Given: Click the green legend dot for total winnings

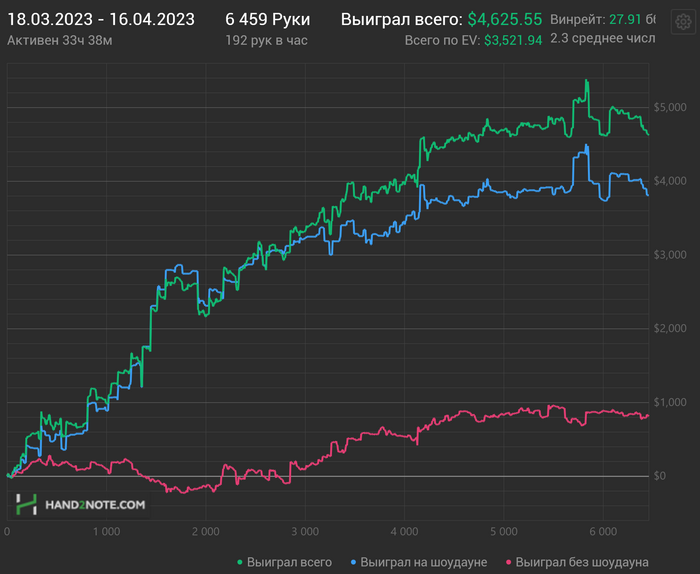Looking at the screenshot, I should (x=240, y=562).
